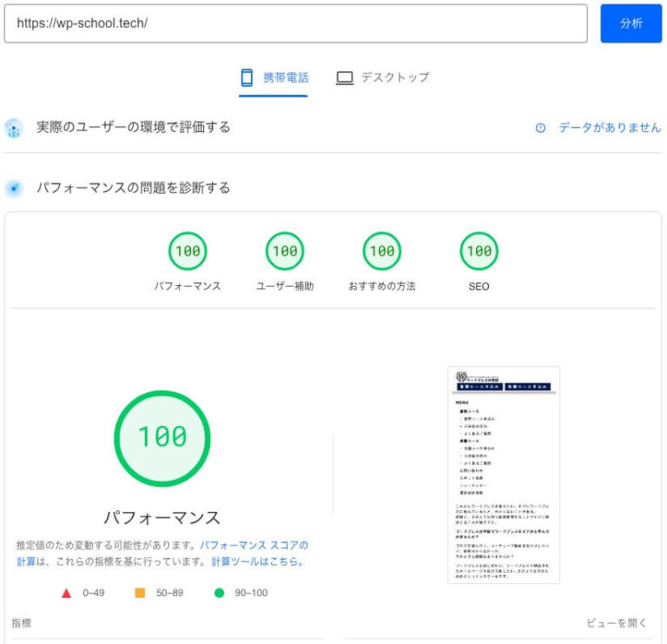Open the 計算ツールはこちら link

(x=257, y=562)
